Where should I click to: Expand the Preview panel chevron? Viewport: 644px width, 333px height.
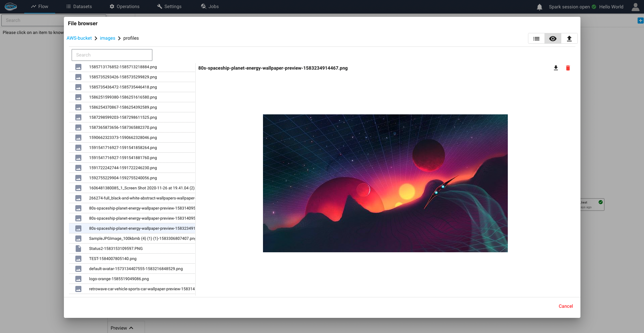[x=131, y=328]
